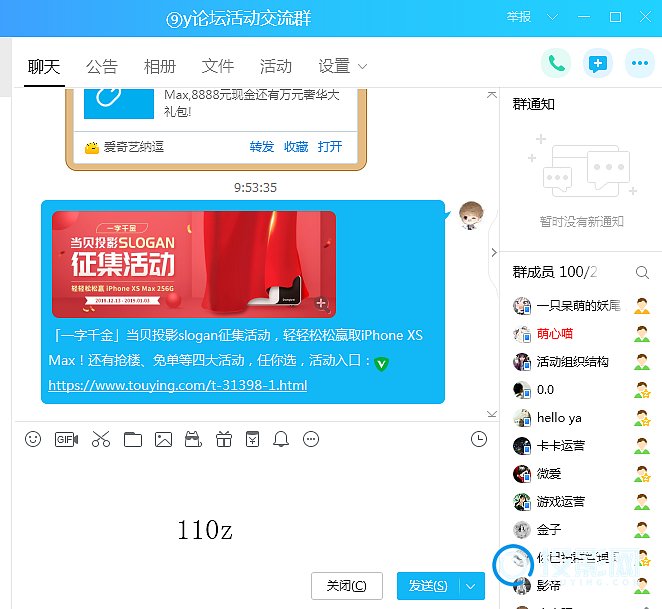Screen dimensions: 662x609
Task: Open the 活动 tab
Action: point(276,66)
